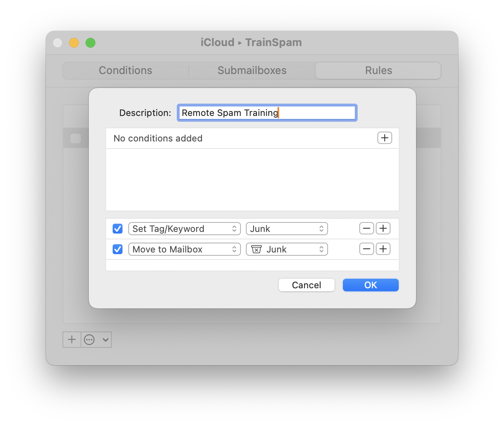Remove the Move to Mailbox action via minus icon
Image resolution: width=504 pixels, height=426 pixels.
coord(366,249)
